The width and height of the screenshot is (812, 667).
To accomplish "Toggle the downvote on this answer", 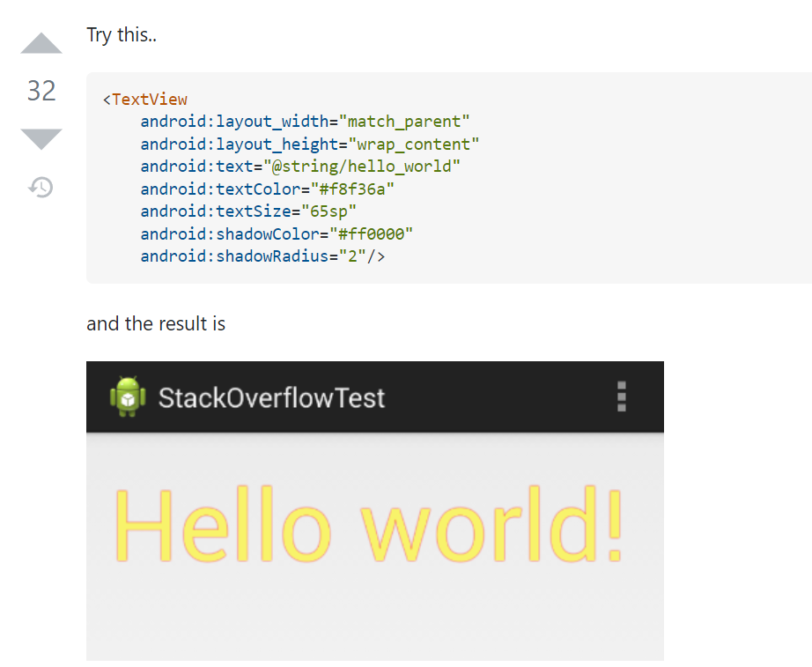I will (x=40, y=138).
